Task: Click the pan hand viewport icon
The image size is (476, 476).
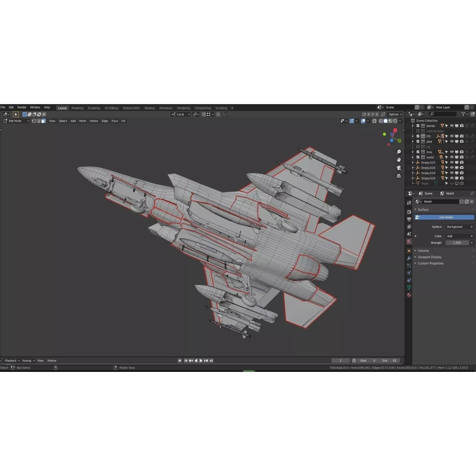Action: (399, 160)
